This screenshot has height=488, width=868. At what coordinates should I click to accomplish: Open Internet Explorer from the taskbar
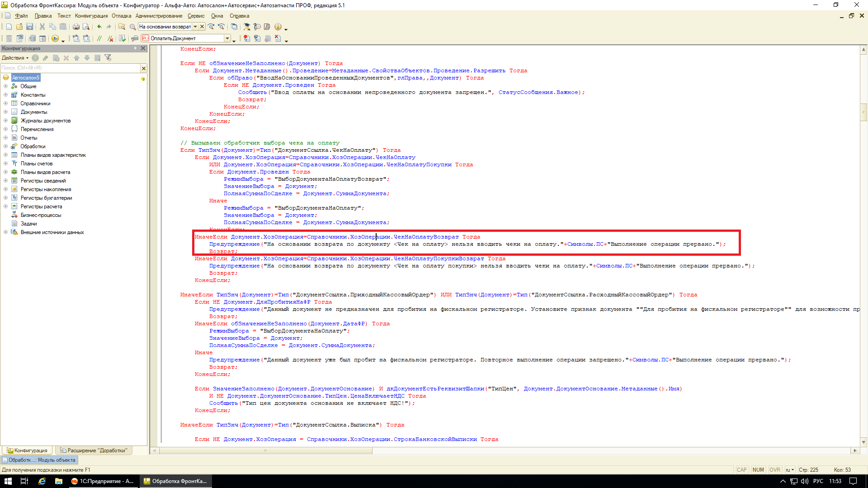click(42, 481)
